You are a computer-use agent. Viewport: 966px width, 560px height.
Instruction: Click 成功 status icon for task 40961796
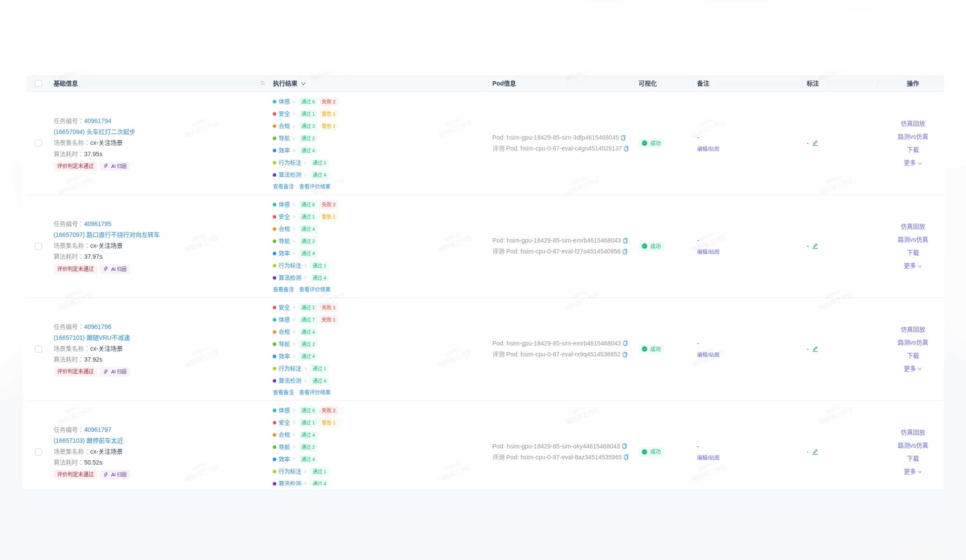click(644, 349)
